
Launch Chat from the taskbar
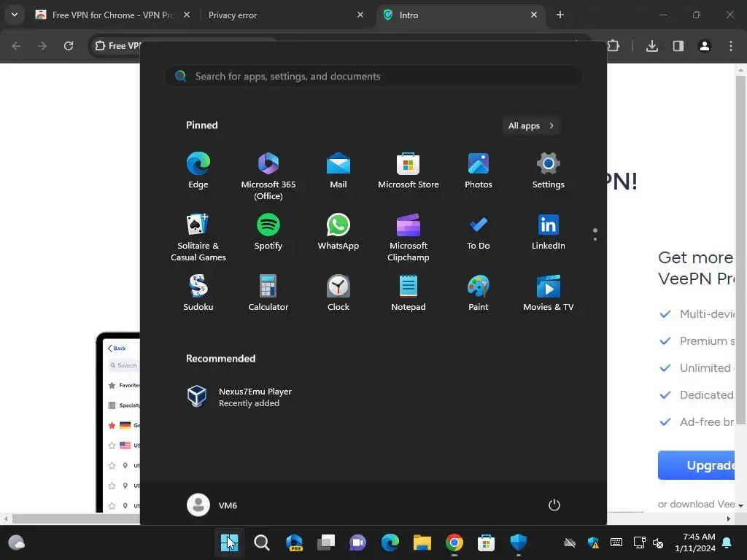click(357, 542)
